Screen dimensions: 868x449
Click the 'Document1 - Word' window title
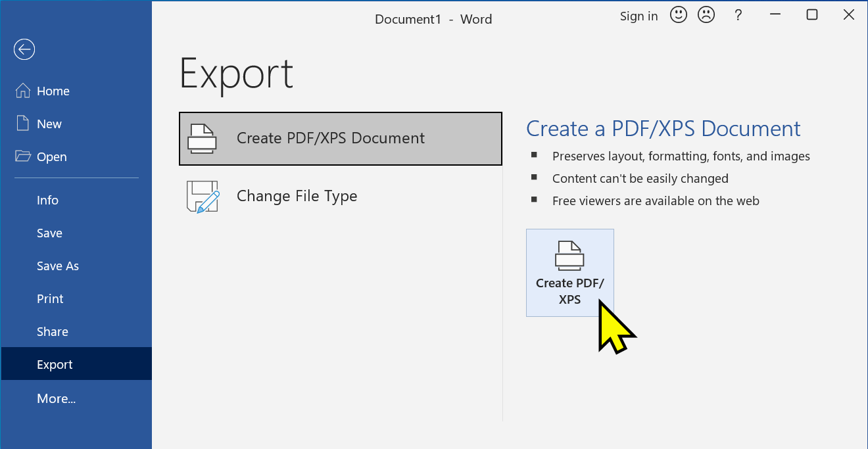coord(433,19)
